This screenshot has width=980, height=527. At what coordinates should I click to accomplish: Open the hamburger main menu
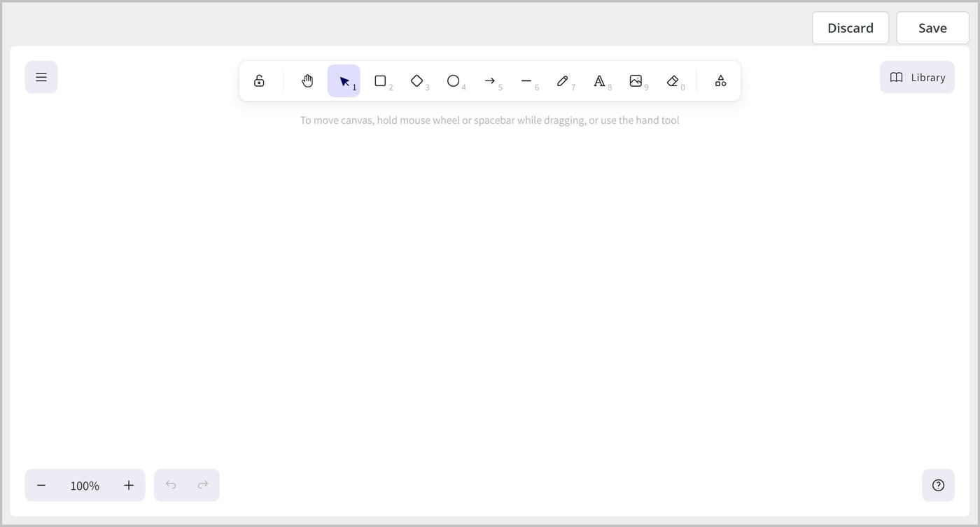pyautogui.click(x=41, y=77)
